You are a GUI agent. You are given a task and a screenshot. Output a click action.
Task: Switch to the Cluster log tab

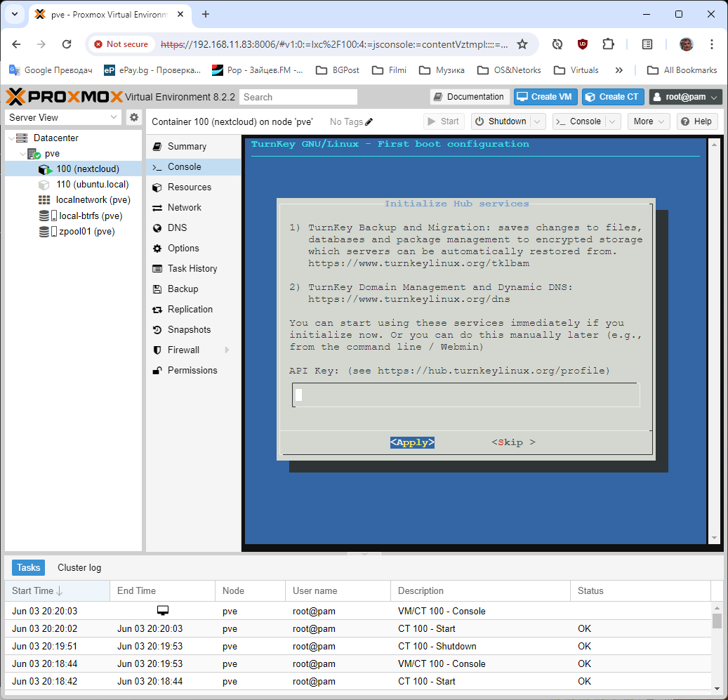[x=79, y=568]
